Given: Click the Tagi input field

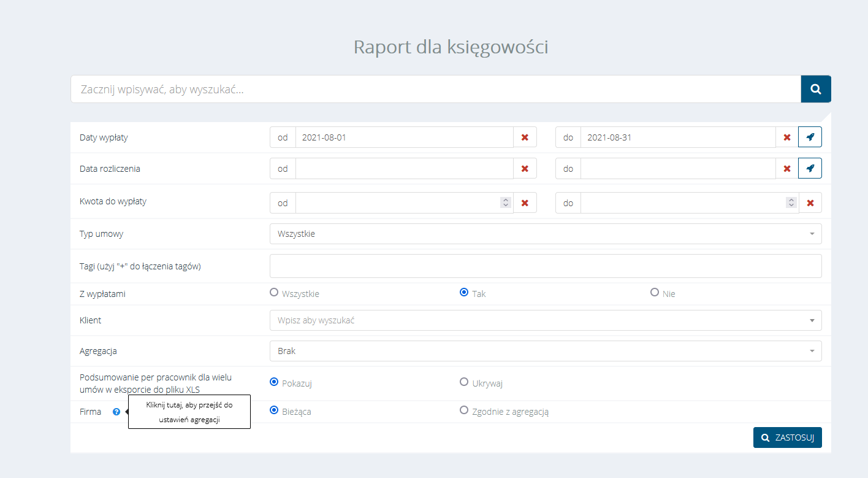Looking at the screenshot, I should tap(545, 266).
